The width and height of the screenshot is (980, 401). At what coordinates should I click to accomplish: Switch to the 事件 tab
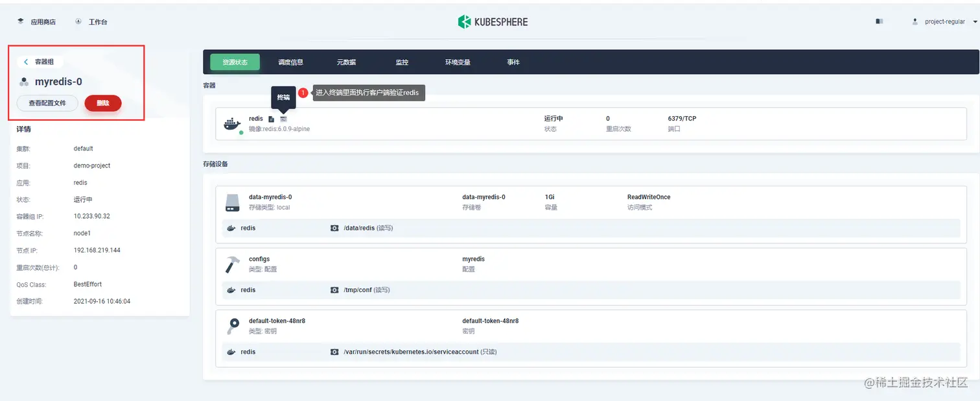(513, 62)
